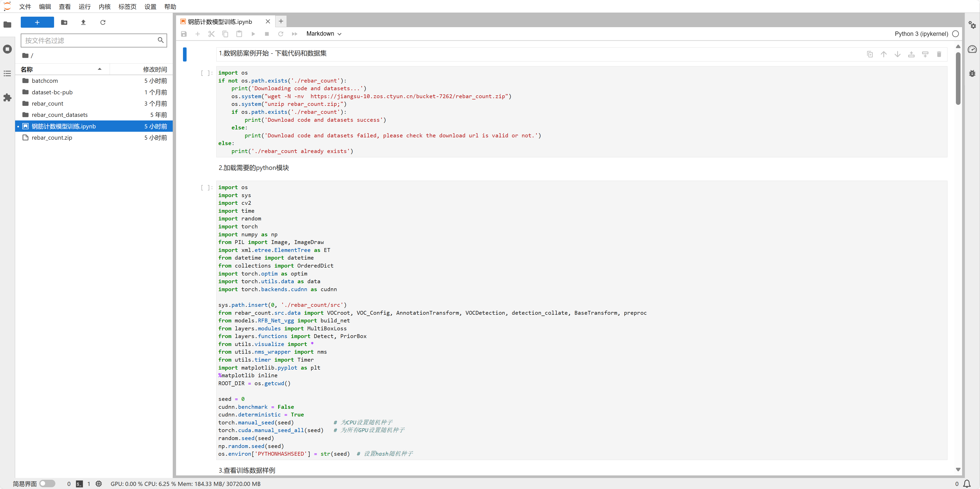Open the table of contents panel
The width and height of the screenshot is (980, 489).
7,74
